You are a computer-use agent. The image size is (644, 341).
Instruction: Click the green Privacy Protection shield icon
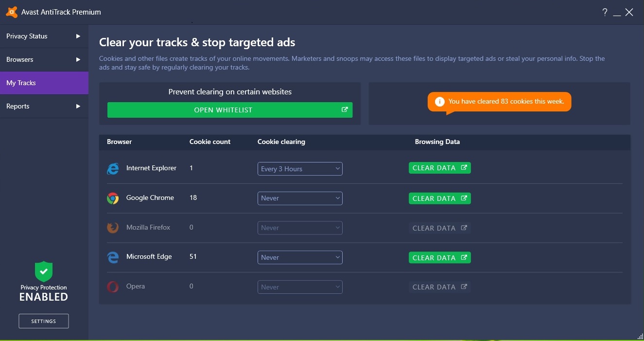(x=44, y=271)
